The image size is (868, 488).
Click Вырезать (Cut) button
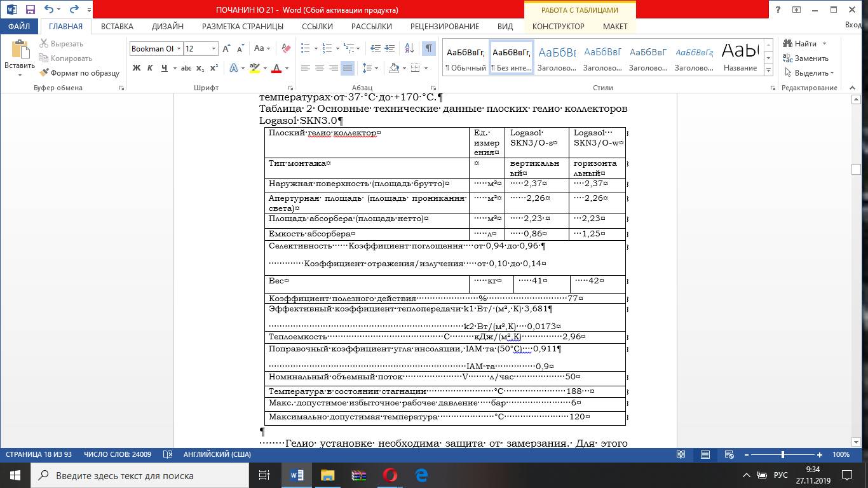click(62, 44)
